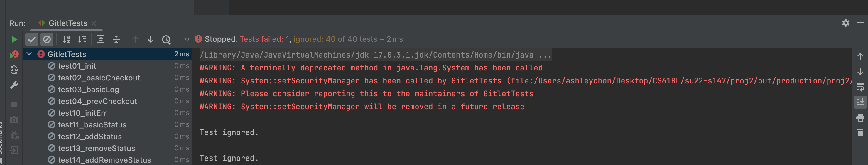Toggle Show Ignored tests button

pos(47,39)
